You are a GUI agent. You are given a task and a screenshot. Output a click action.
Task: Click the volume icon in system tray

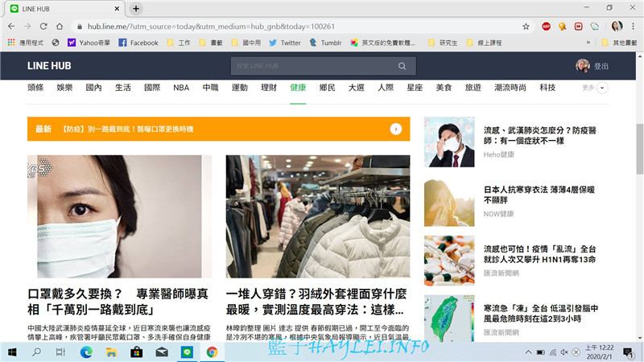[x=564, y=352]
